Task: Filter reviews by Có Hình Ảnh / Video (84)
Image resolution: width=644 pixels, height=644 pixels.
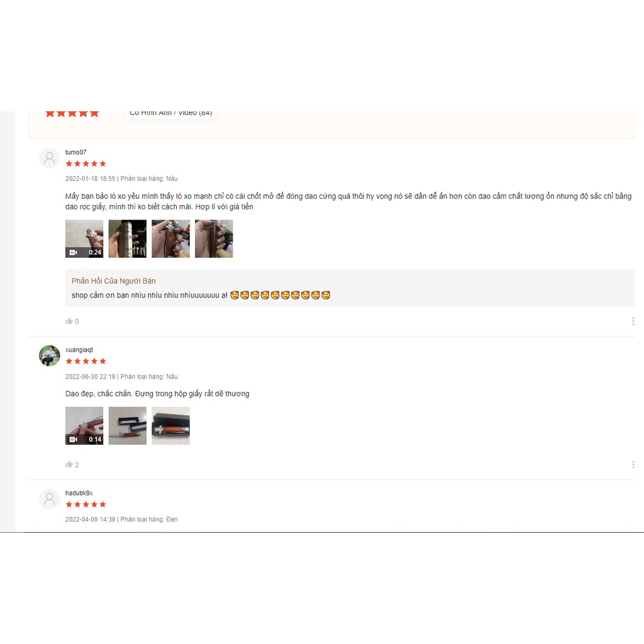Action: pos(170,113)
